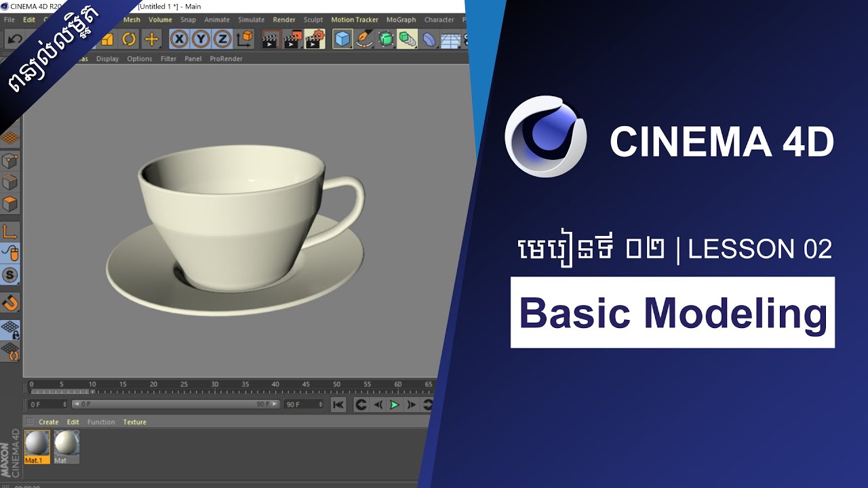This screenshot has width=868, height=488.
Task: Open Edit Render Settings gear clapperboard
Action: coord(315,39)
